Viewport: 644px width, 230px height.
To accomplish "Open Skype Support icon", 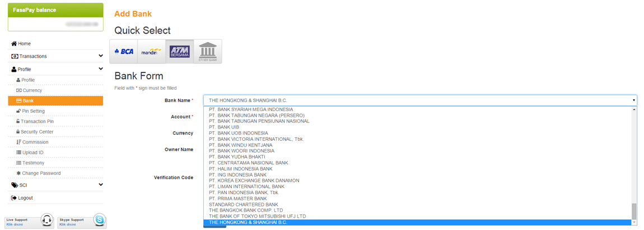I will [99, 220].
